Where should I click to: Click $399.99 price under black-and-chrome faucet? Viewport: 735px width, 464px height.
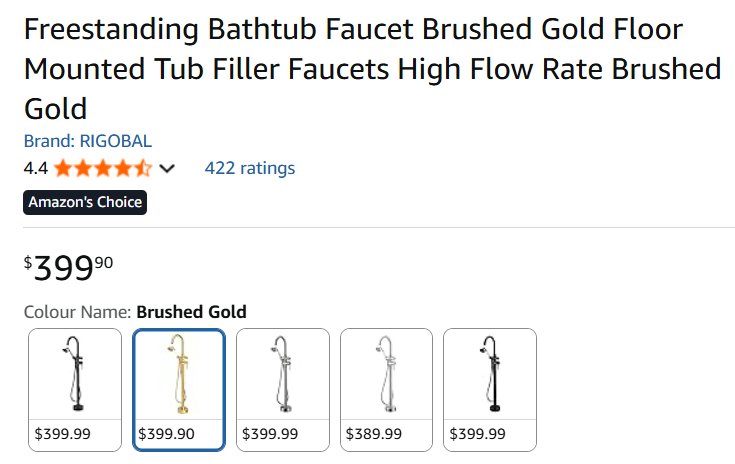pos(63,434)
